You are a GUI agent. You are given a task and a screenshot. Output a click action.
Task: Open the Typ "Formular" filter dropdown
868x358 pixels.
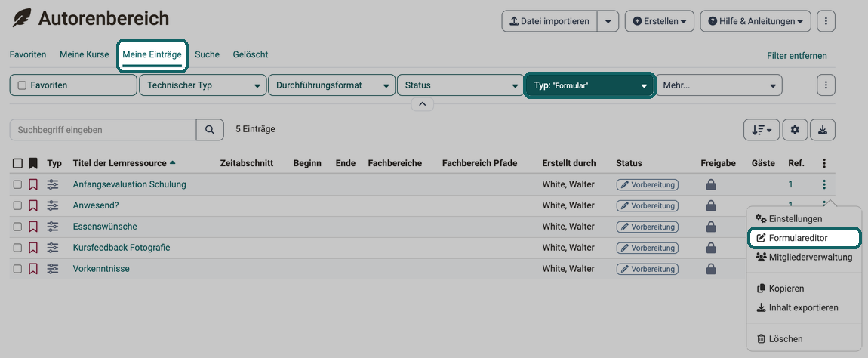coord(589,85)
